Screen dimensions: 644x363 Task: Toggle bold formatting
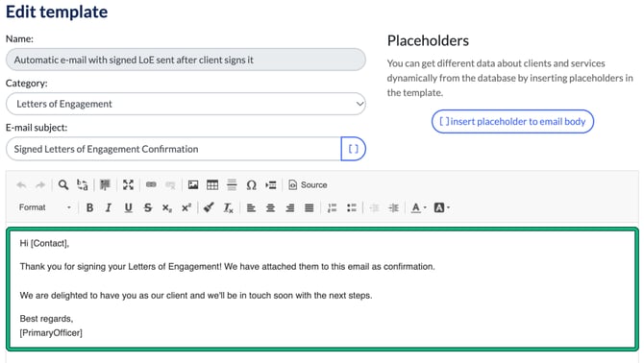click(x=89, y=208)
